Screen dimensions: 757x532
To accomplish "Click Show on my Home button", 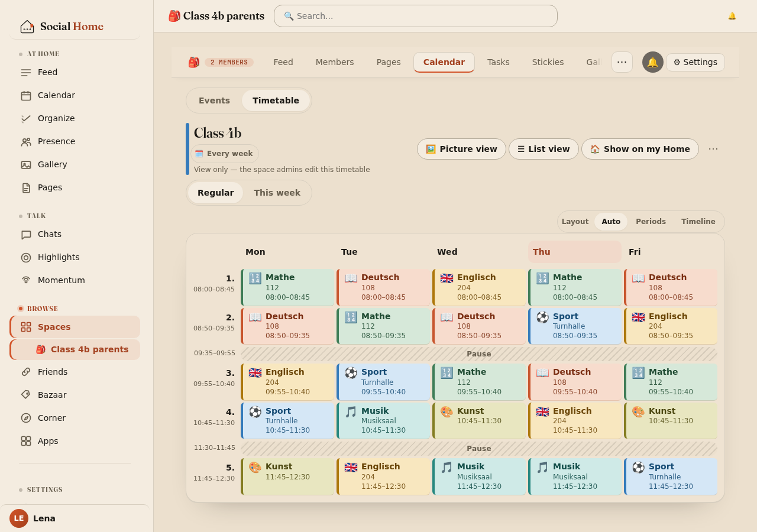I will point(640,149).
